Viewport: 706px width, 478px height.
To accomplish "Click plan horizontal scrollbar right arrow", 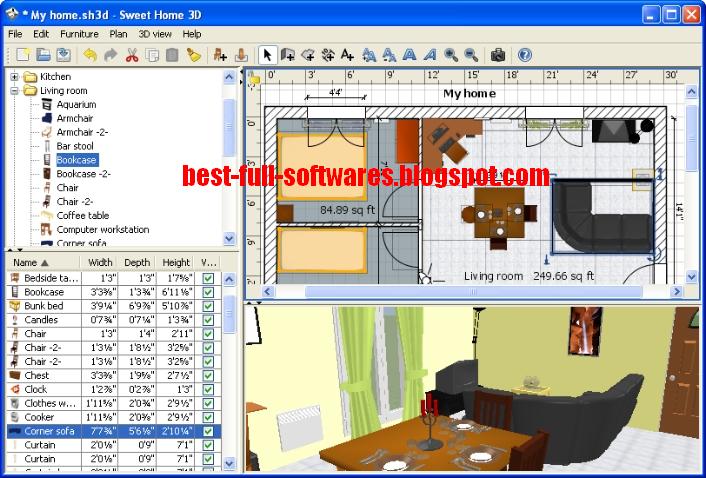I will click(x=676, y=292).
